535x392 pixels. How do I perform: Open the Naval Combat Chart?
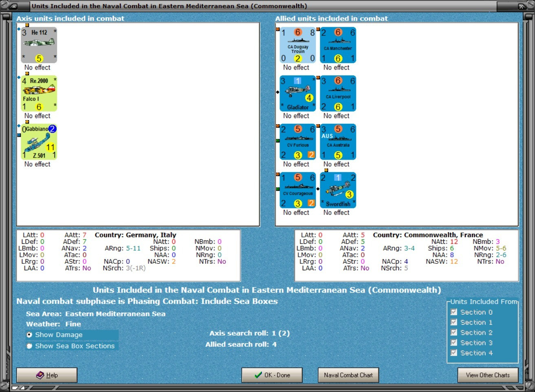[x=348, y=375]
